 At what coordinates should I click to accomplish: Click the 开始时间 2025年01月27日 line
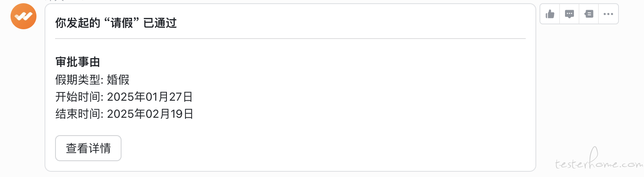124,97
